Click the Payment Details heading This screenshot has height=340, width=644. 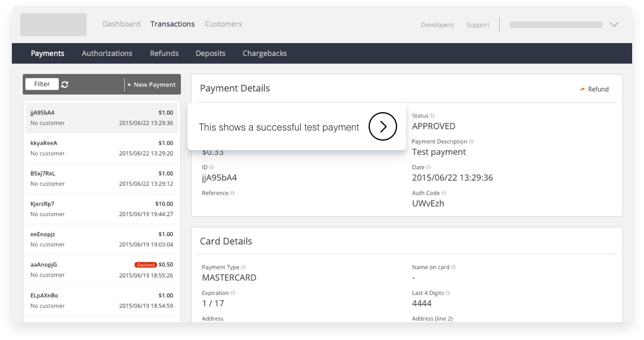click(235, 88)
